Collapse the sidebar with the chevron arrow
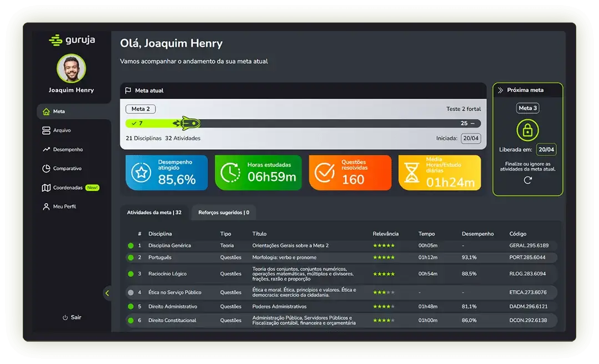The image size is (599, 364). click(x=107, y=293)
